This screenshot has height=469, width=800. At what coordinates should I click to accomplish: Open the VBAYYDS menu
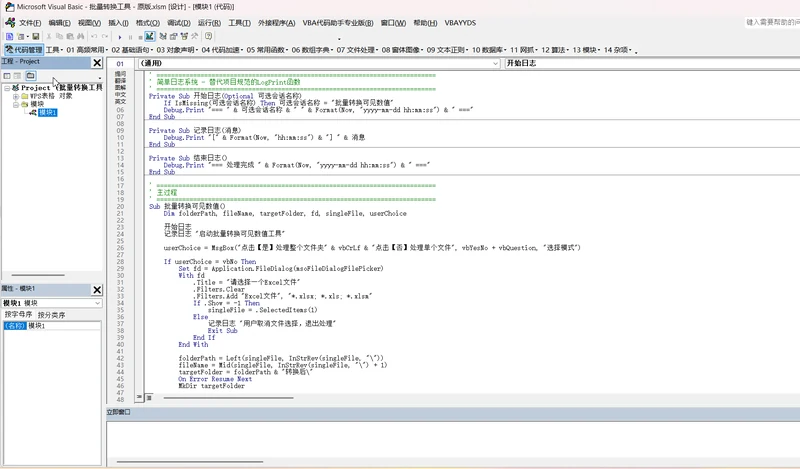460,23
